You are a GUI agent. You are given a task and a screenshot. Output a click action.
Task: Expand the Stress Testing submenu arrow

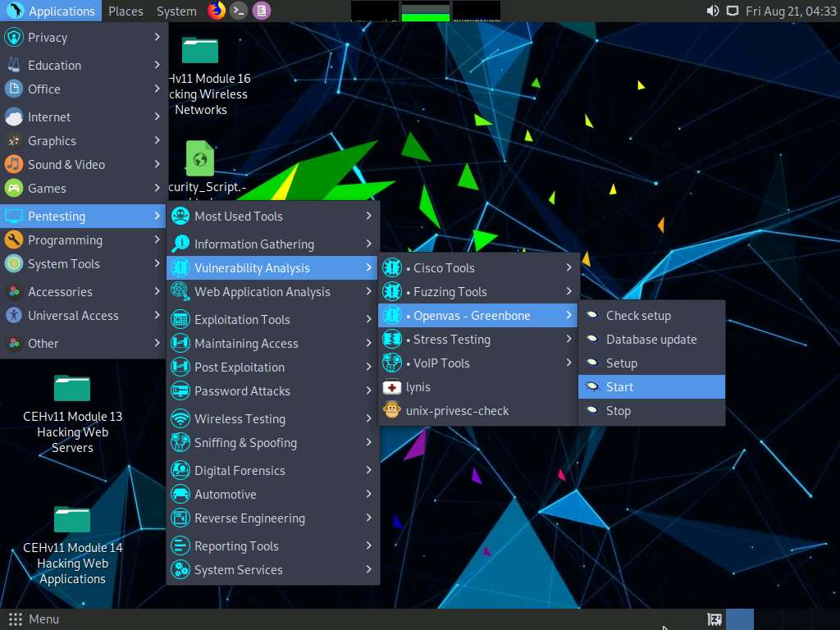[x=569, y=339]
